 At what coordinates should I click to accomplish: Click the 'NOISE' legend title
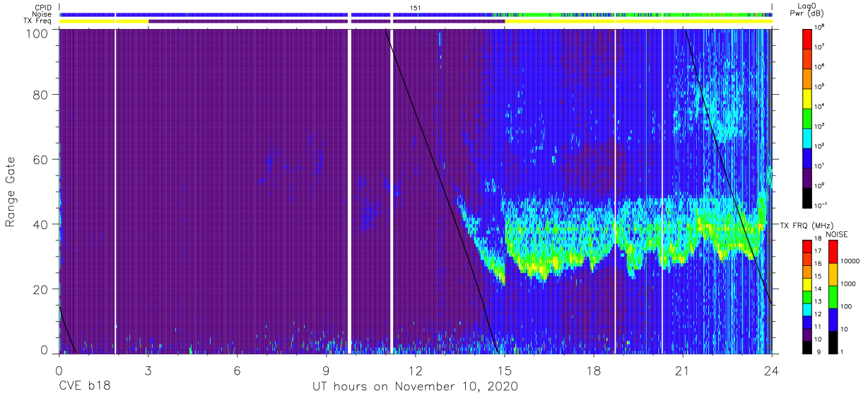click(x=837, y=233)
